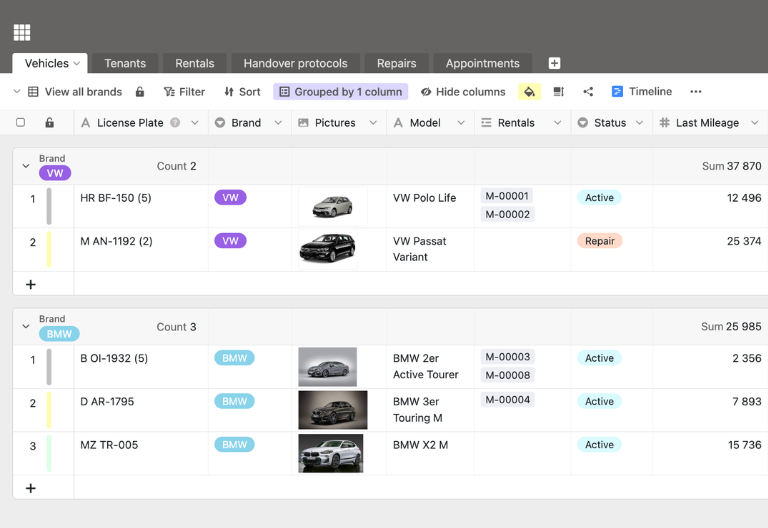Open the more options ellipsis menu
Image resolution: width=768 pixels, height=528 pixels.
696,92
